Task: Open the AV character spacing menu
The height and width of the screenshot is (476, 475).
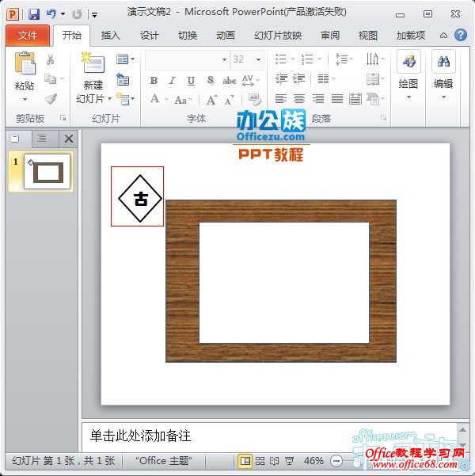Action: tap(250, 81)
